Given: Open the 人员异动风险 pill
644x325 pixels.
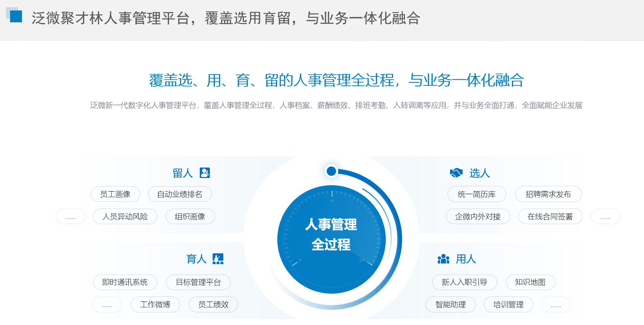Looking at the screenshot, I should (x=125, y=217).
